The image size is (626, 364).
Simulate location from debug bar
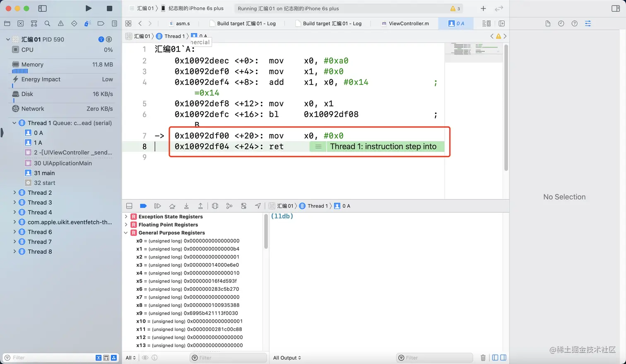(258, 206)
